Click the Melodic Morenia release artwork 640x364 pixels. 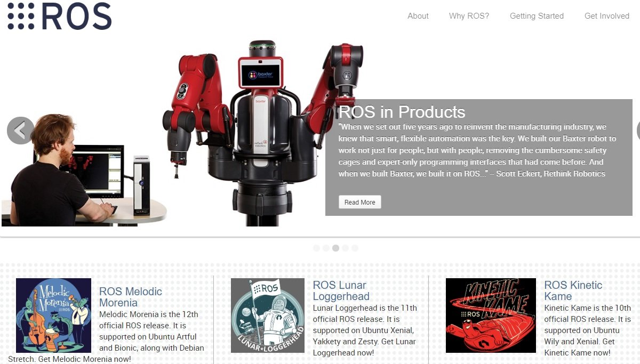[53, 316]
